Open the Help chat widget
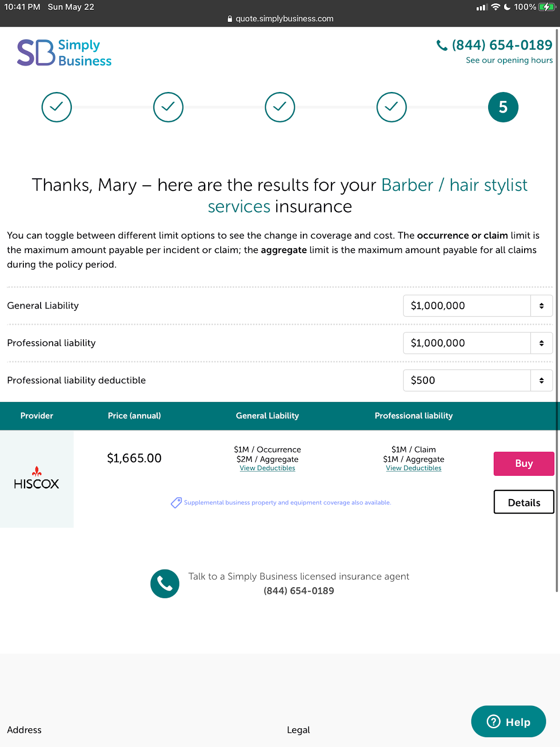The height and width of the screenshot is (747, 560). point(508,722)
